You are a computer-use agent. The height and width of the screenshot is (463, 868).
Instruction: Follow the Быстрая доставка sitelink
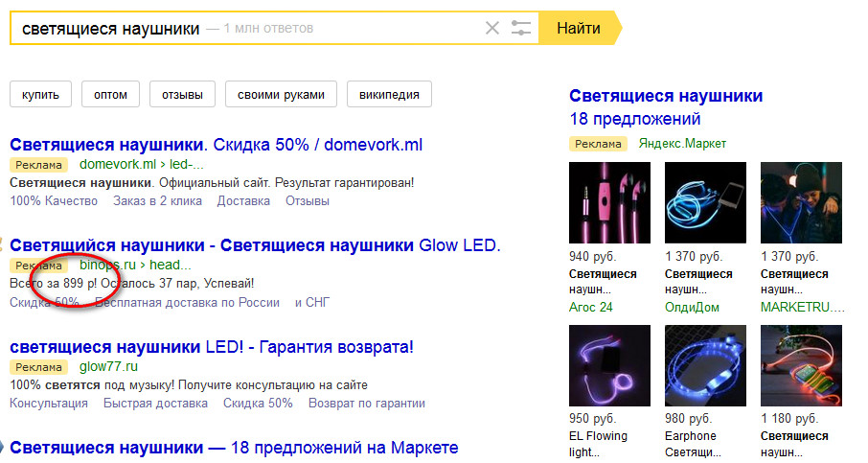click(155, 404)
